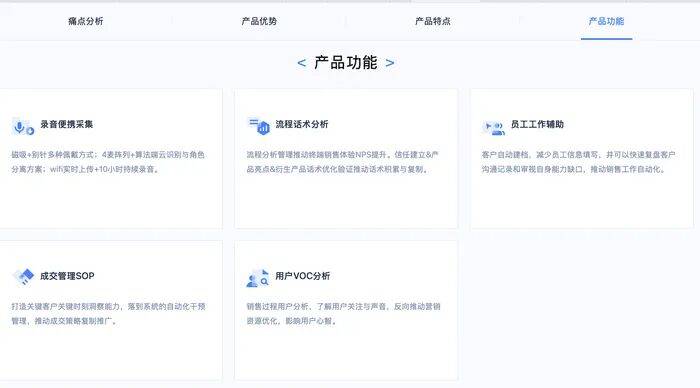The width and height of the screenshot is (700, 388).
Task: Click the assistant icon for 员工工作辅助
Action: pyautogui.click(x=494, y=127)
